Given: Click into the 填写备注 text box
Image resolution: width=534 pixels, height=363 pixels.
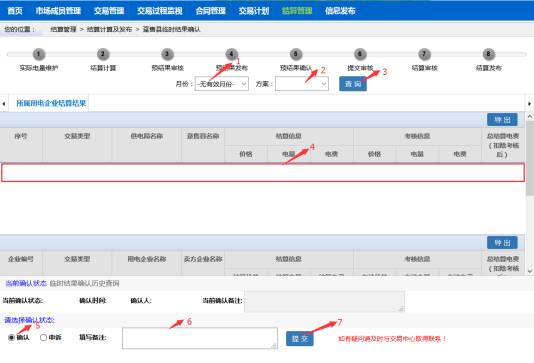Looking at the screenshot, I should pos(200,338).
